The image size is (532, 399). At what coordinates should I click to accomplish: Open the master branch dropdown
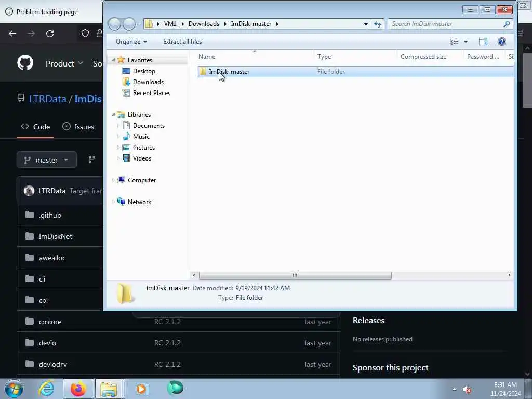coord(46,160)
